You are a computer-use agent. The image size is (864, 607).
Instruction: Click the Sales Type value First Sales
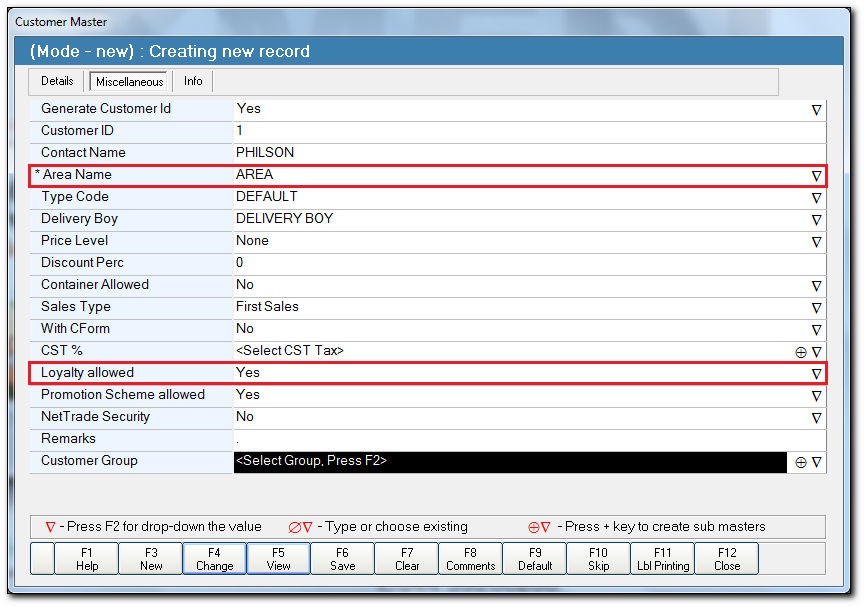(x=267, y=307)
